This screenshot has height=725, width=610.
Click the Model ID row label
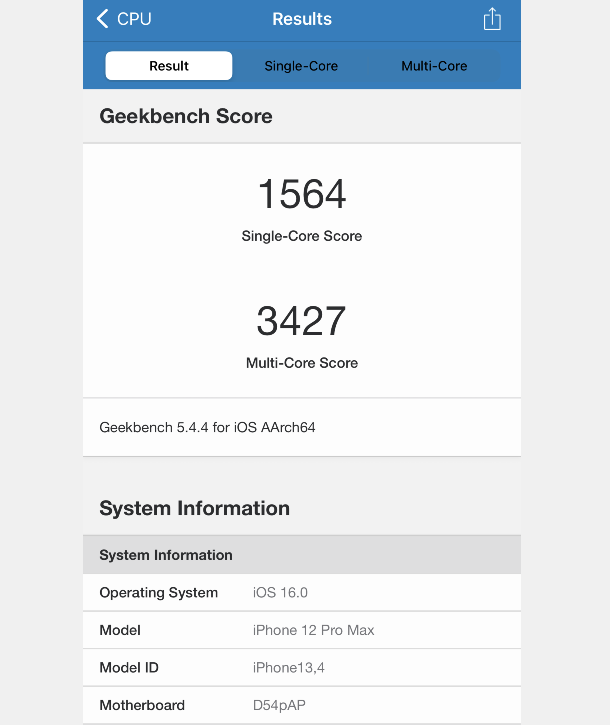pyautogui.click(x=129, y=668)
